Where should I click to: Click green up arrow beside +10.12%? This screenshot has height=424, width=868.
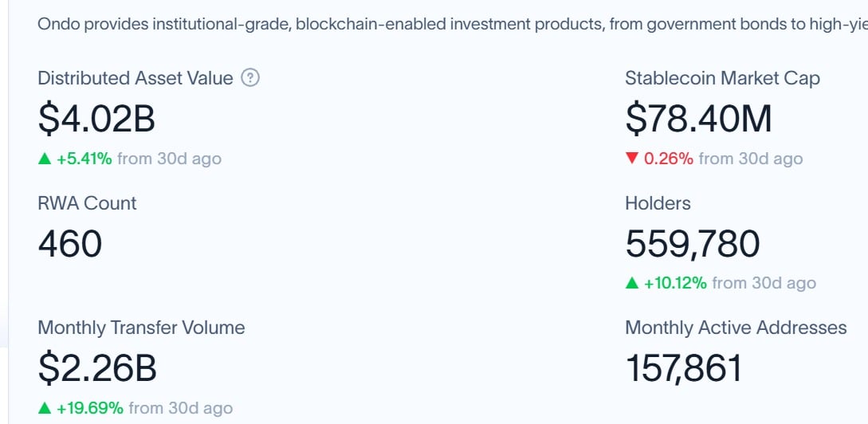[631, 284]
